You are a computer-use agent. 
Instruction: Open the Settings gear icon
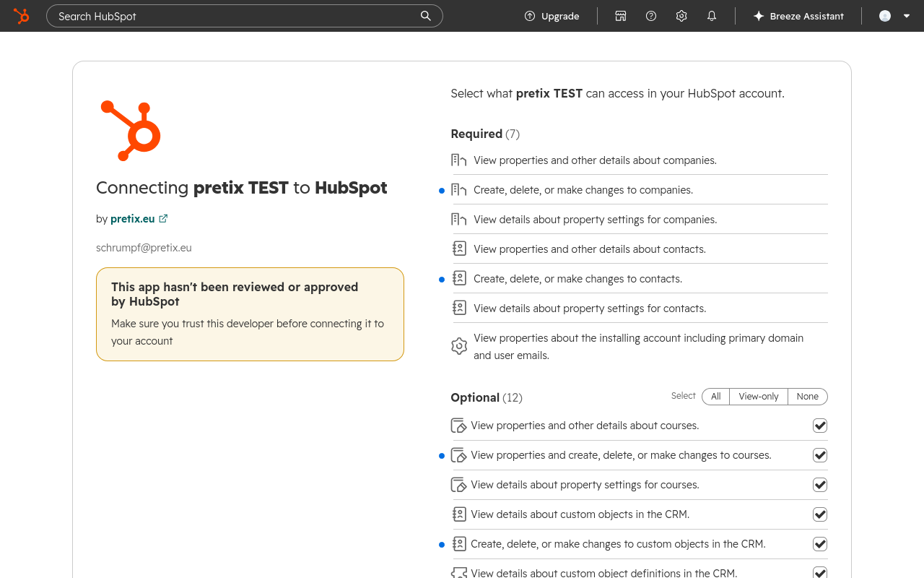681,16
